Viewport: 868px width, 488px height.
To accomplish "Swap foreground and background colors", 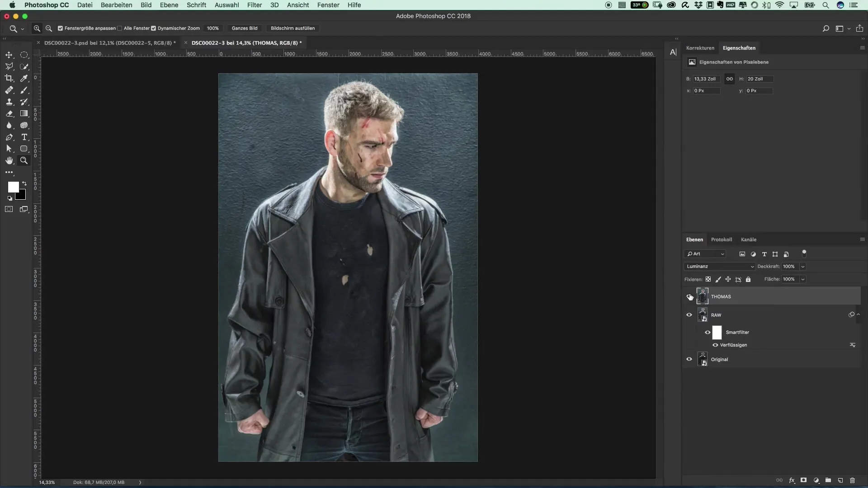I will (24, 183).
